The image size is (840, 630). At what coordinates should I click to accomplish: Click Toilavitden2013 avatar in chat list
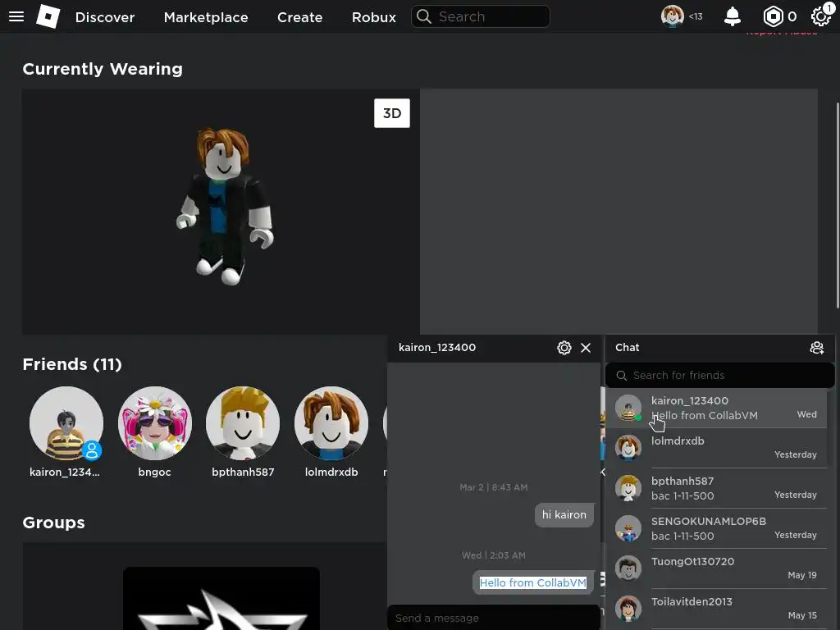coord(628,609)
